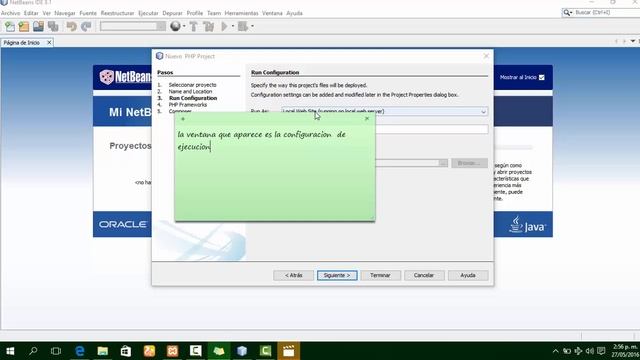Click the Seleccionar proyecto step text

click(x=193, y=85)
